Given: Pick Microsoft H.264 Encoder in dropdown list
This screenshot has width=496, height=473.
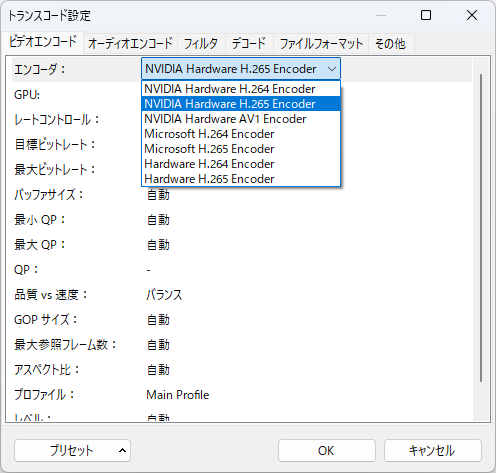Looking at the screenshot, I should [x=241, y=134].
